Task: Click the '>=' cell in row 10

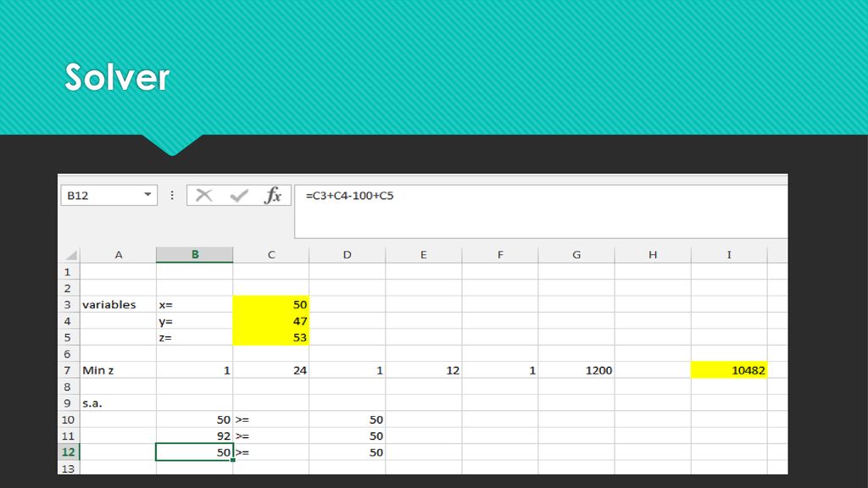Action: (x=270, y=419)
